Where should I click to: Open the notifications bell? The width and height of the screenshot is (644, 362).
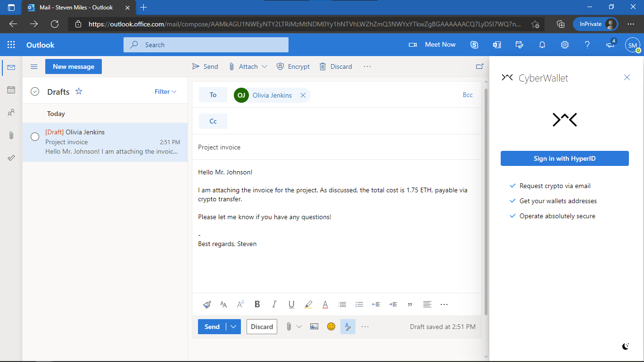tap(542, 45)
